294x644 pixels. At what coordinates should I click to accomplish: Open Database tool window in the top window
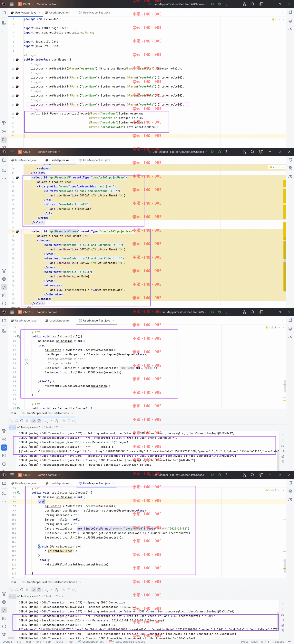coord(290,21)
